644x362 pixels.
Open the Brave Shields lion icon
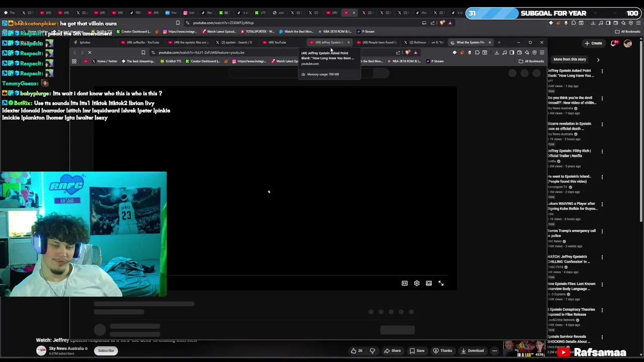[408, 52]
